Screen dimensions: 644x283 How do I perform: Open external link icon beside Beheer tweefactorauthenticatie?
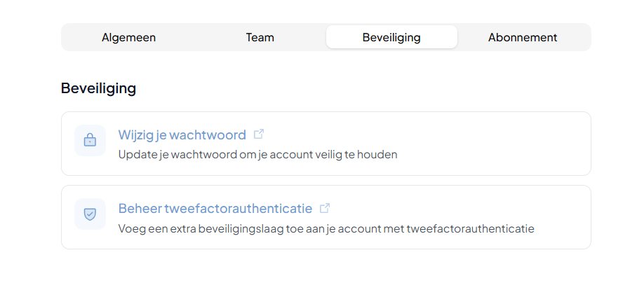pos(325,208)
